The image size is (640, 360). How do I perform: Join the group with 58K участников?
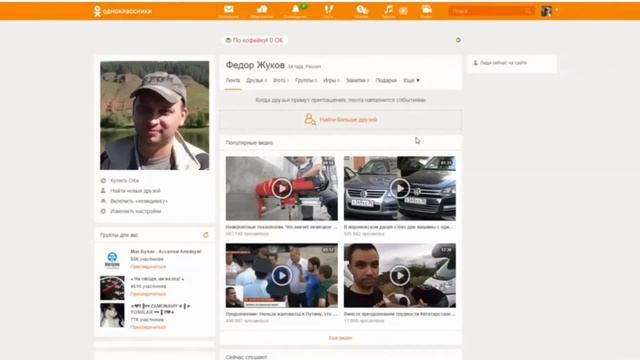(148, 267)
